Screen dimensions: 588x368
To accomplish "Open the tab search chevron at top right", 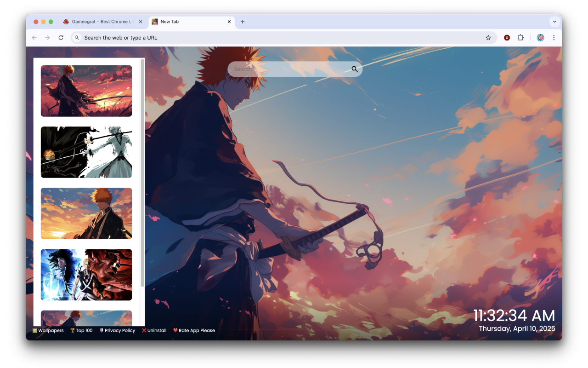I will pyautogui.click(x=554, y=21).
